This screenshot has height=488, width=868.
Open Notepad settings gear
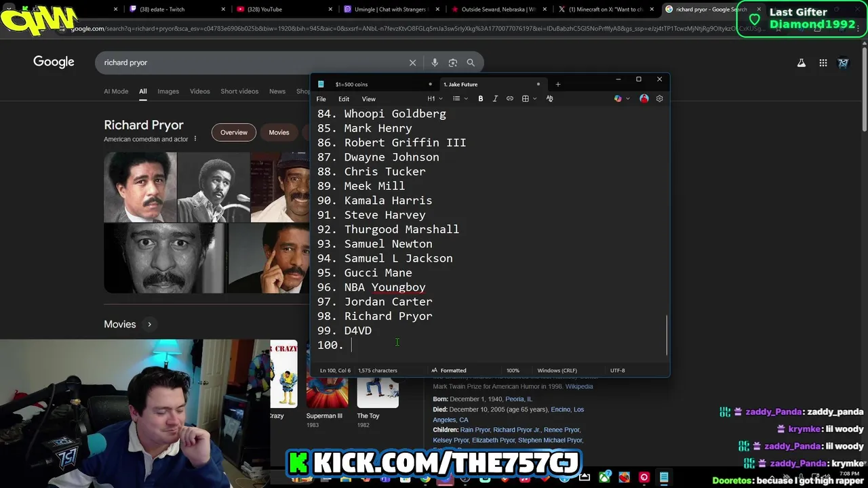660,98
